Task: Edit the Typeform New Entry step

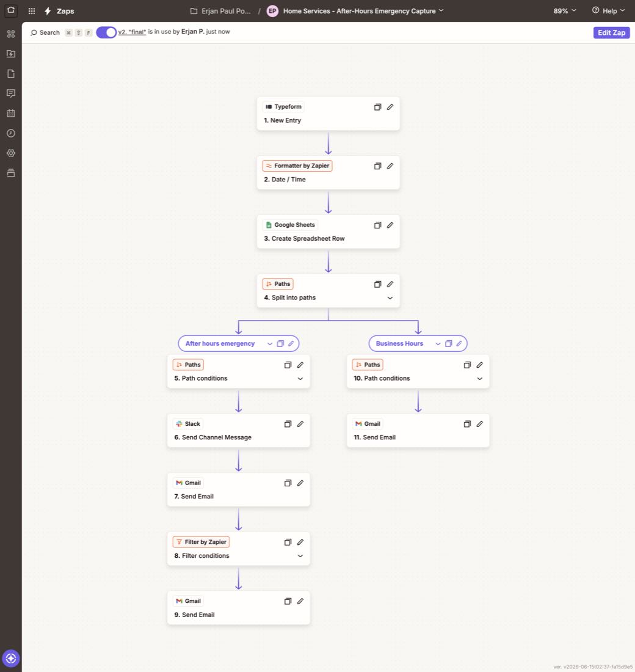Action: [x=390, y=107]
